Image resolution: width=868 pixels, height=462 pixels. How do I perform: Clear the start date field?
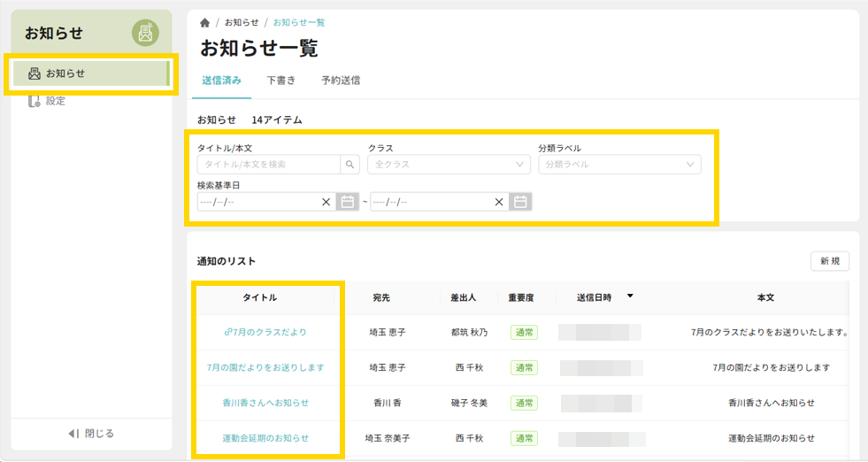click(x=326, y=202)
